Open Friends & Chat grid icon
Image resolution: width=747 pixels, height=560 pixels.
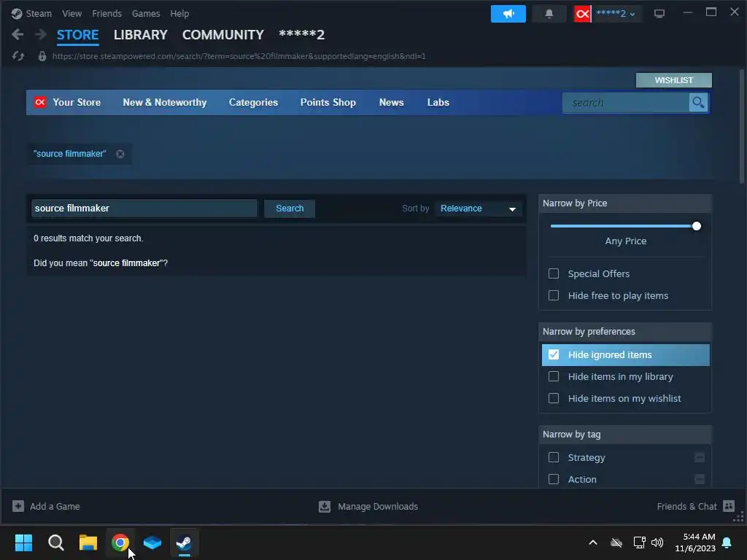(729, 506)
